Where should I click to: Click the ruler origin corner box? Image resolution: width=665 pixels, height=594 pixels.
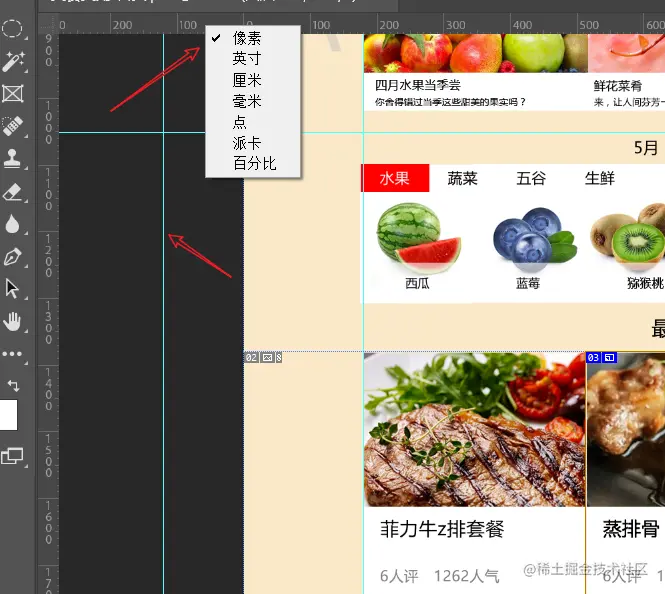point(48,24)
